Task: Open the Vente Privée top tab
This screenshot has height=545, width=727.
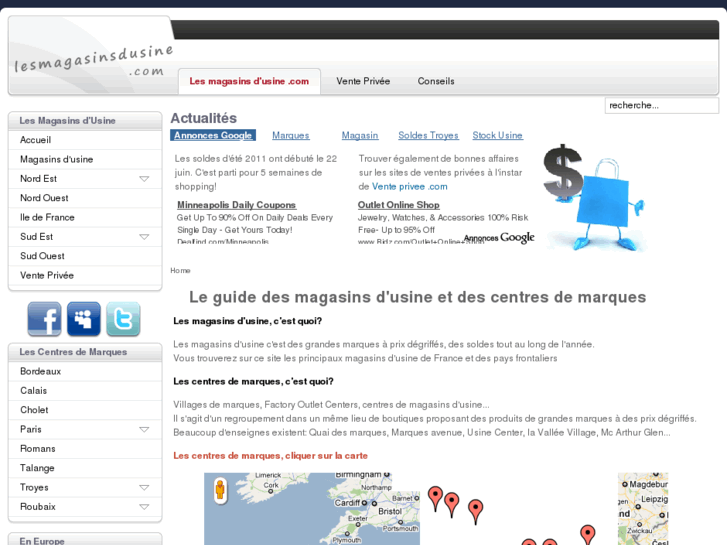Action: [363, 81]
